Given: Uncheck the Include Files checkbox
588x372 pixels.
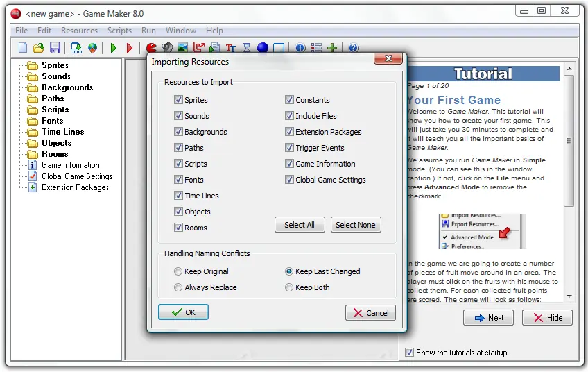Looking at the screenshot, I should (289, 116).
